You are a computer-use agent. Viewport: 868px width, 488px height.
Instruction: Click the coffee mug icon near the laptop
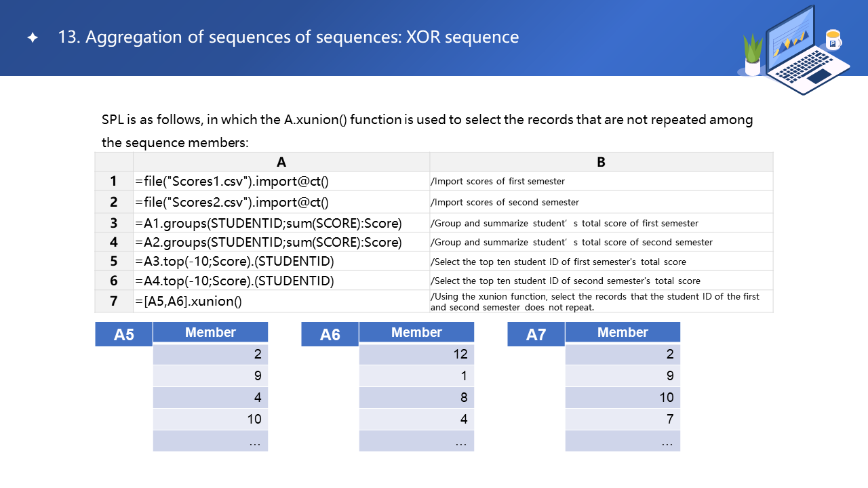(x=833, y=41)
